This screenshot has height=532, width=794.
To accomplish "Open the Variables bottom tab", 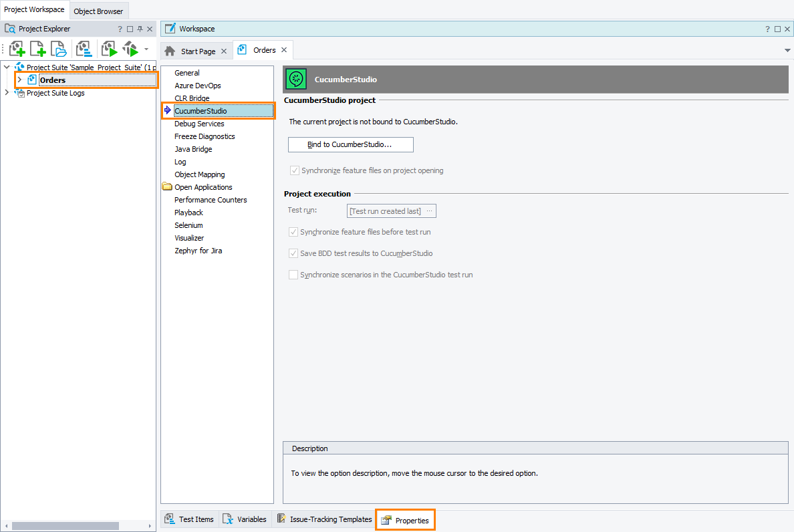I will [x=245, y=519].
